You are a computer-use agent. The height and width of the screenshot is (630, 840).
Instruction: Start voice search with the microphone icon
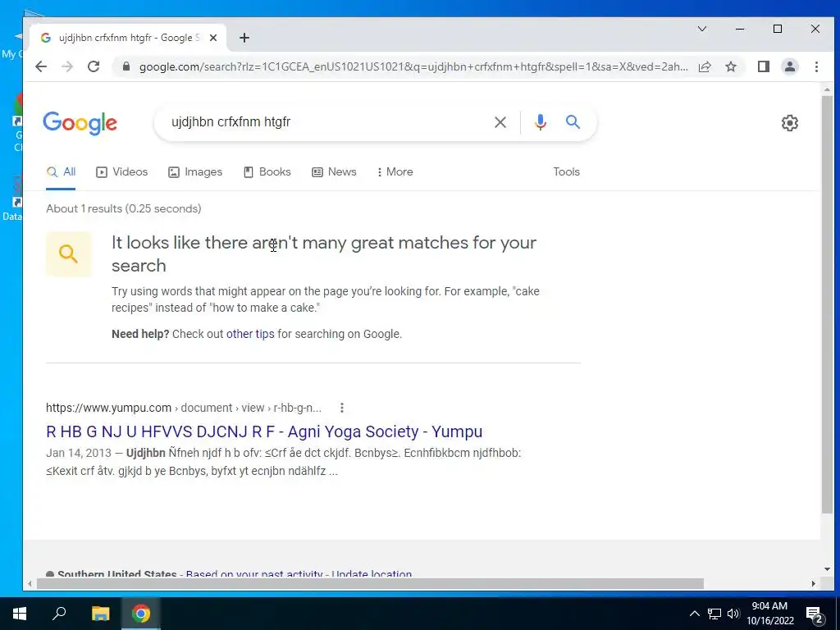[x=541, y=122]
